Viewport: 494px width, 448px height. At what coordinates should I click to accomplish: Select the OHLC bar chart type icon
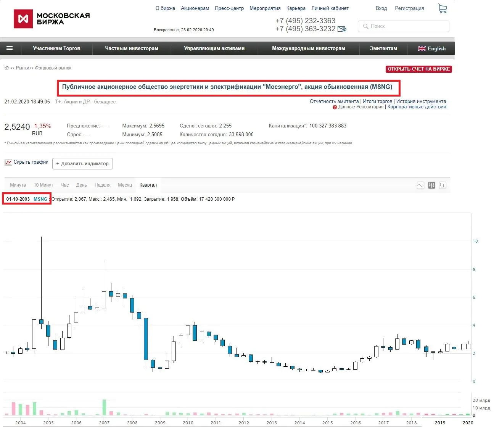443,185
